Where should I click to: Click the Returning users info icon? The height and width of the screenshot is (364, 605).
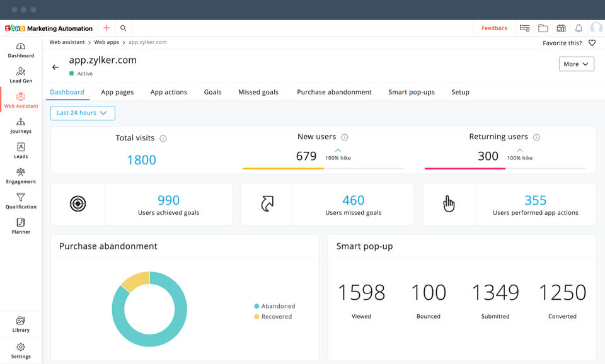[537, 137]
